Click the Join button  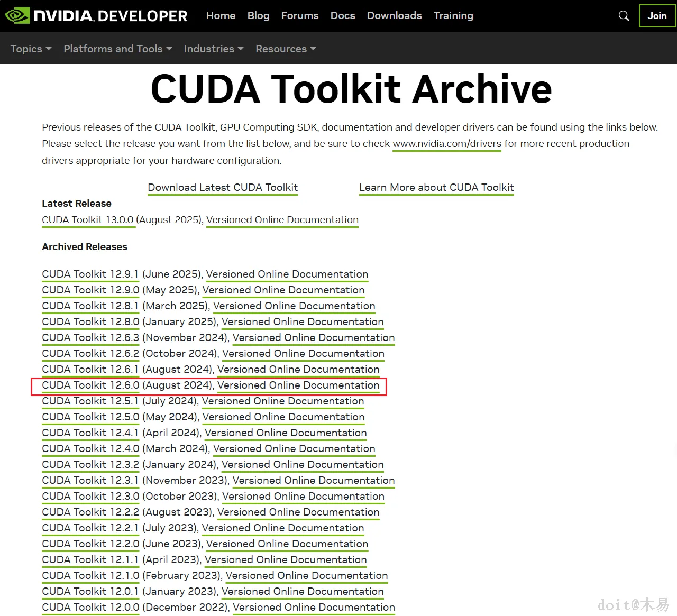657,16
